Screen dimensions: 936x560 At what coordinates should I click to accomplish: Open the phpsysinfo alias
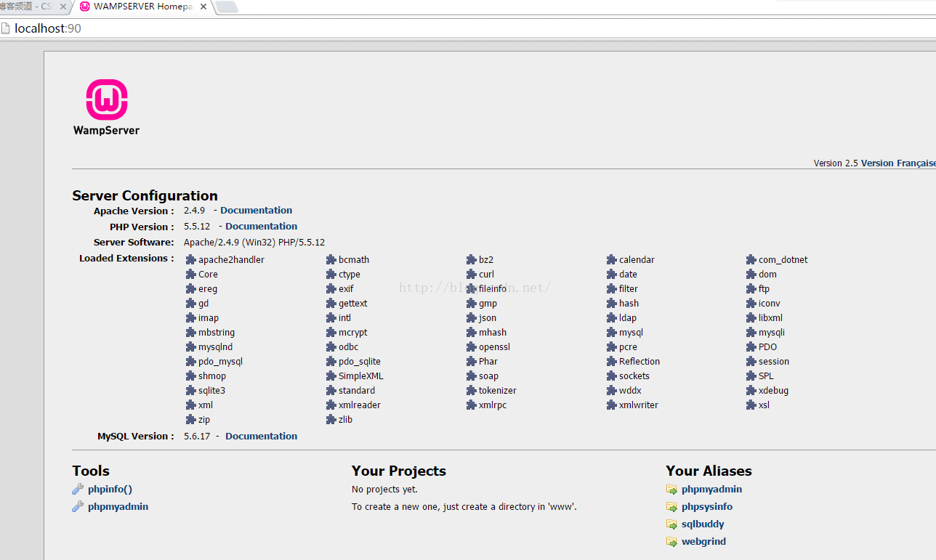click(707, 506)
